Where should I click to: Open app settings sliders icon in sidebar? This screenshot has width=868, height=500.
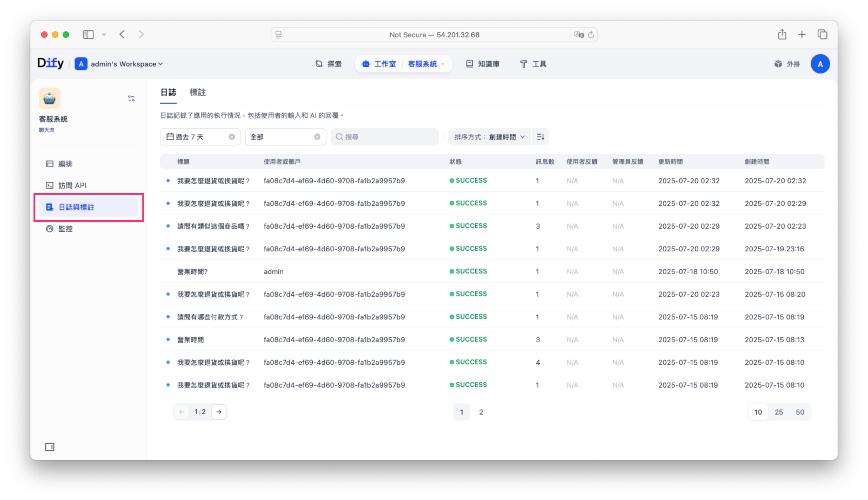pyautogui.click(x=131, y=99)
